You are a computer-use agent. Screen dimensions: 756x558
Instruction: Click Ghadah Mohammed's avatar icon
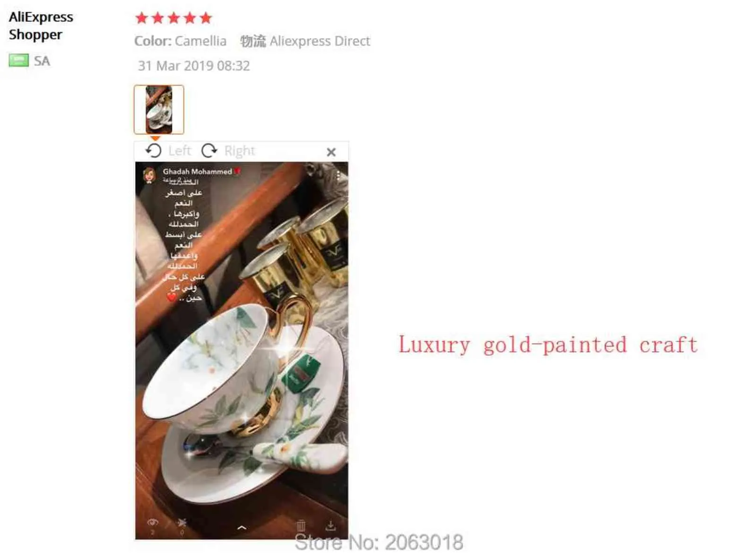tap(149, 175)
